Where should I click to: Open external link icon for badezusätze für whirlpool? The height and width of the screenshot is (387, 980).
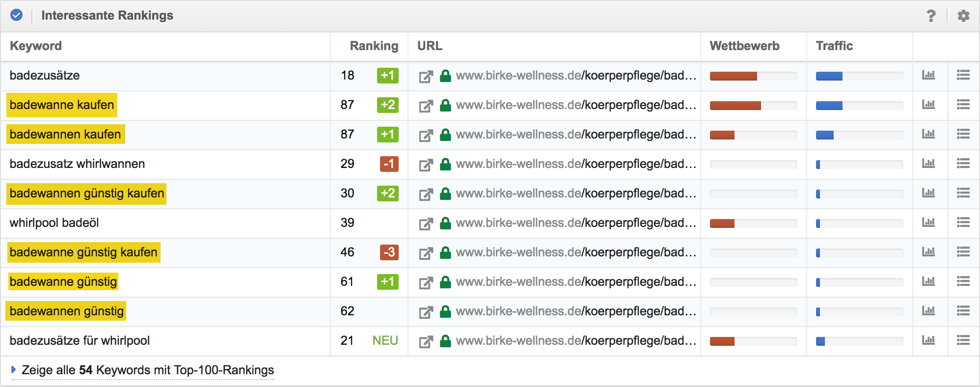click(426, 341)
